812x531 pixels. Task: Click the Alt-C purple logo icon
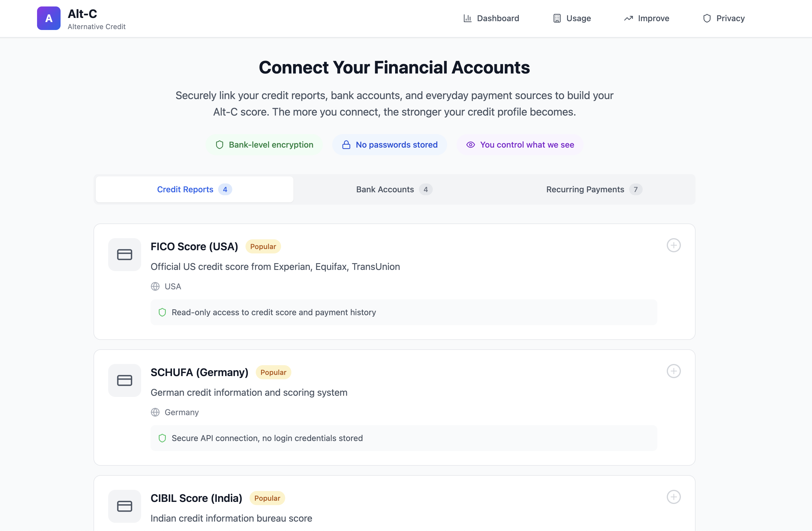coord(49,19)
